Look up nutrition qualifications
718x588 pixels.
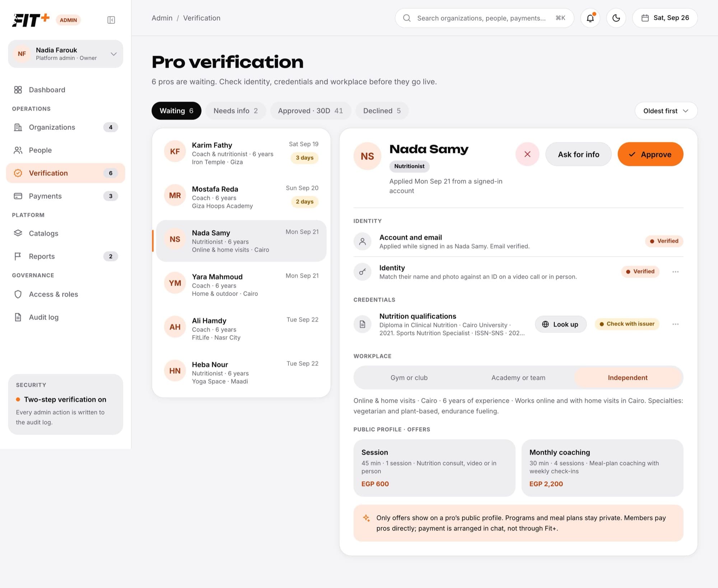click(560, 324)
